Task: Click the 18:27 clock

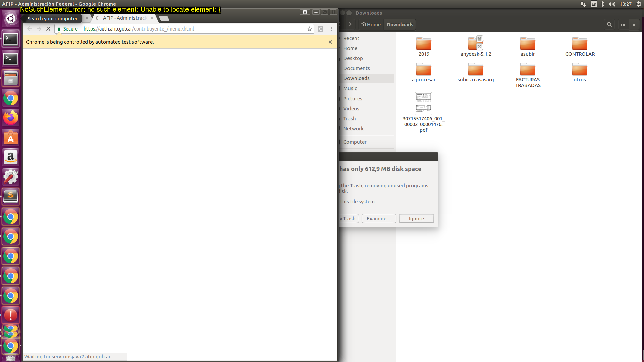Action: (x=626, y=4)
